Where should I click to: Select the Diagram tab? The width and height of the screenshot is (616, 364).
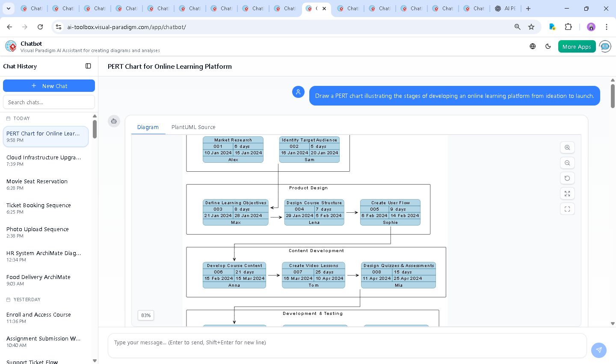tap(148, 127)
